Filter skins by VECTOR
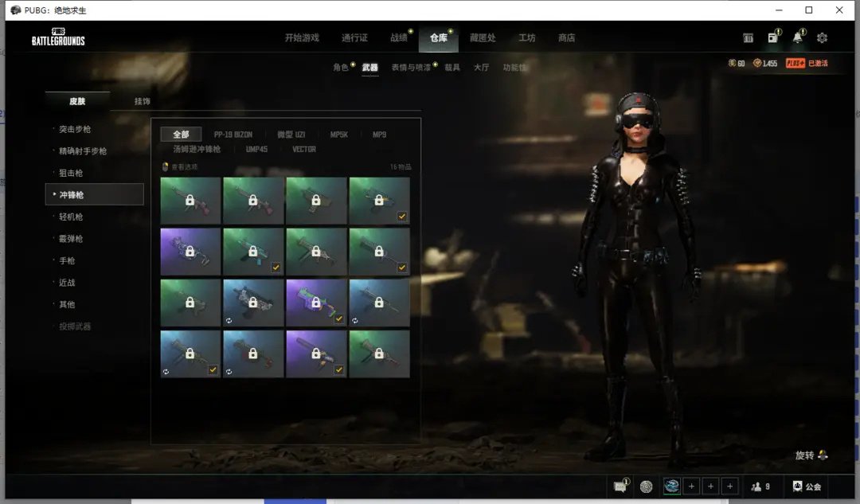This screenshot has width=860, height=504. (x=304, y=149)
